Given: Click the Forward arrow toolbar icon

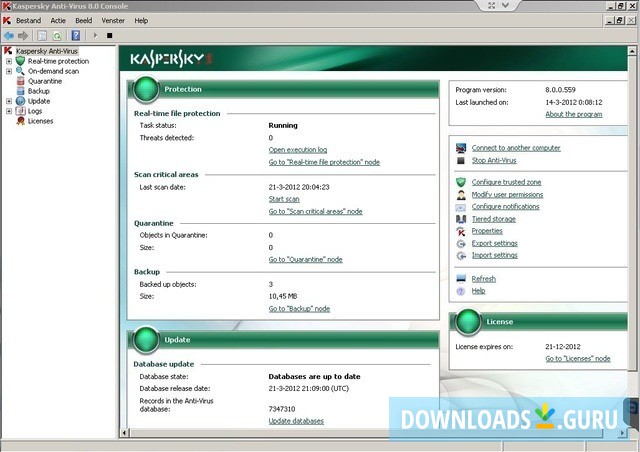Looking at the screenshot, I should coord(23,36).
